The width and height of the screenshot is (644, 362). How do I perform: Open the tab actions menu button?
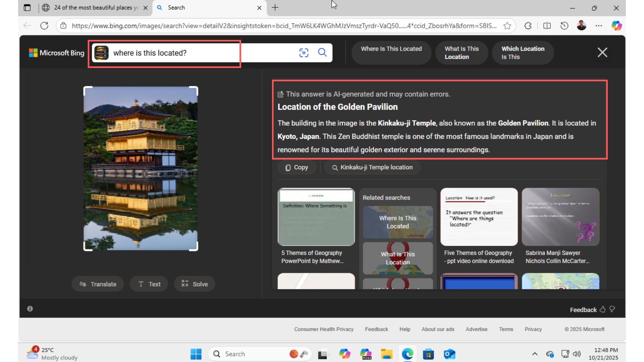pos(27,8)
